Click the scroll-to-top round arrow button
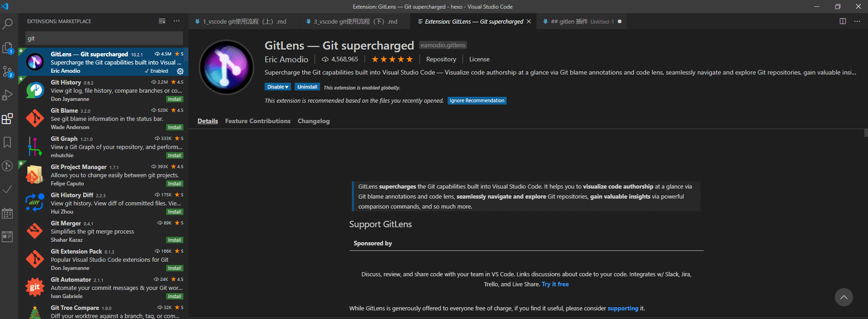The image size is (868, 319). point(843,297)
